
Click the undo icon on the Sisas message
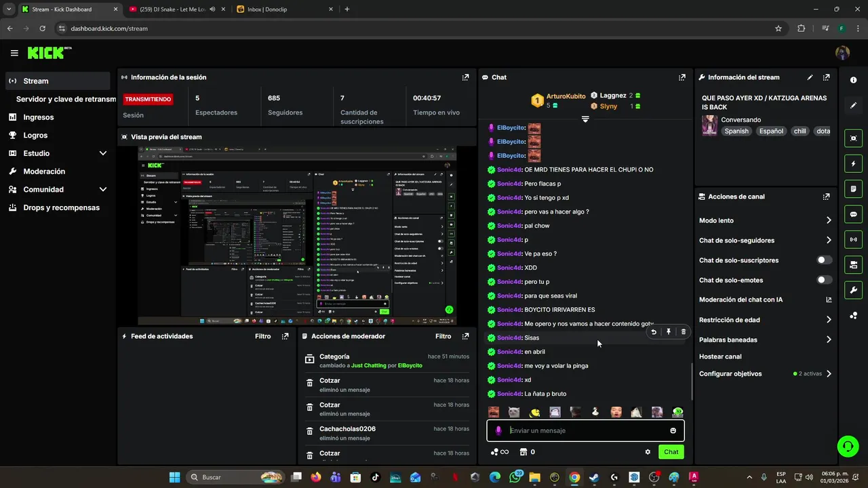654,332
